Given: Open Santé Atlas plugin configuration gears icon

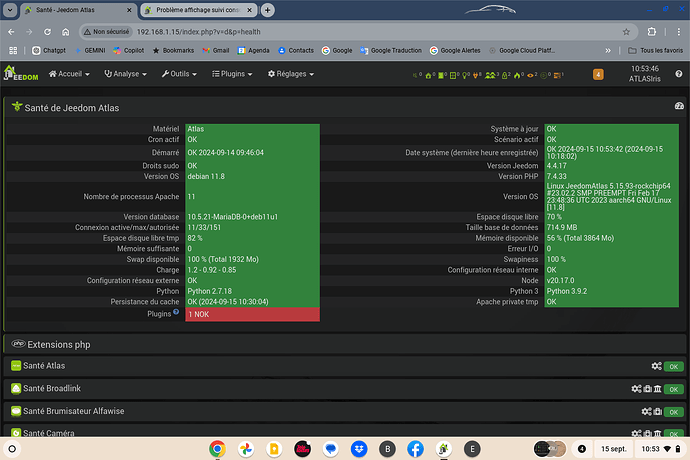Looking at the screenshot, I should 657,366.
